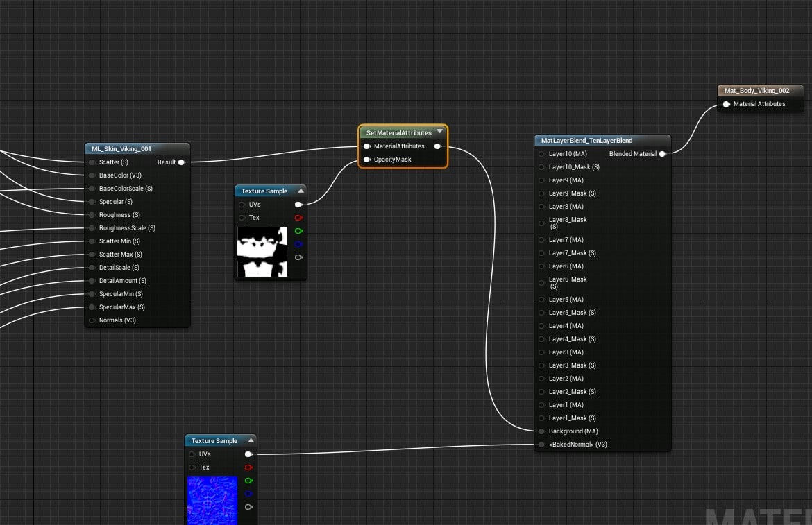Click the Background (MA) input pin
Image resolution: width=812 pixels, height=525 pixels.
coord(541,431)
